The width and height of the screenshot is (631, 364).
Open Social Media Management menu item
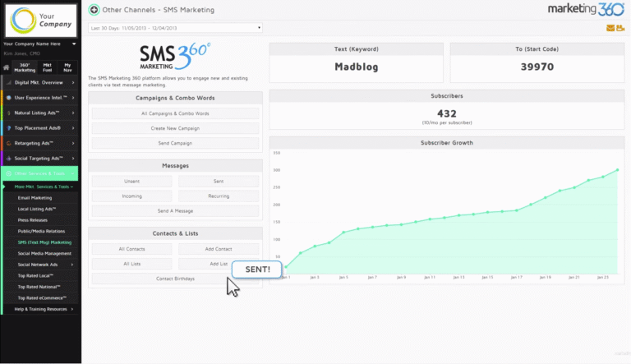pyautogui.click(x=44, y=254)
